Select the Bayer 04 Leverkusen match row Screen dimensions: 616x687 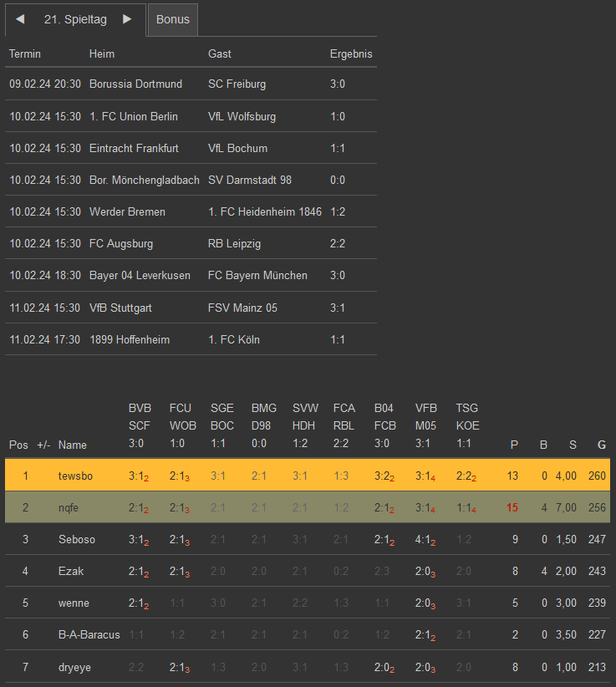(191, 276)
